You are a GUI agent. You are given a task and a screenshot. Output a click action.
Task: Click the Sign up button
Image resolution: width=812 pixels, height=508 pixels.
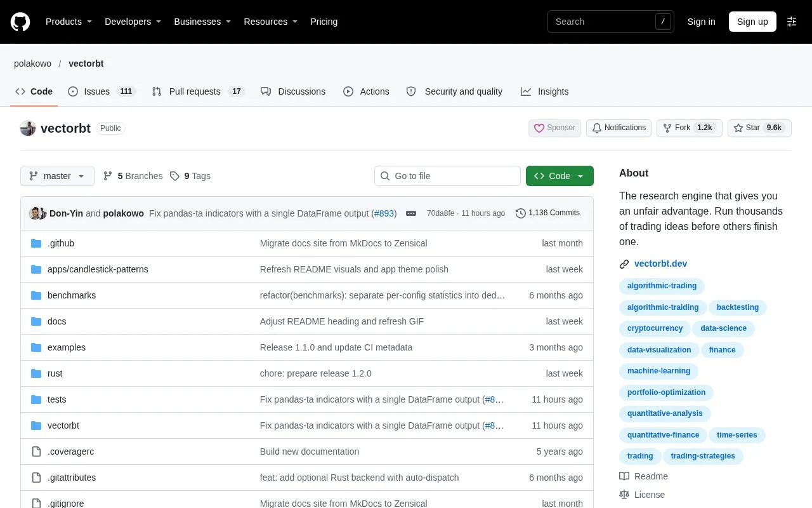click(752, 22)
